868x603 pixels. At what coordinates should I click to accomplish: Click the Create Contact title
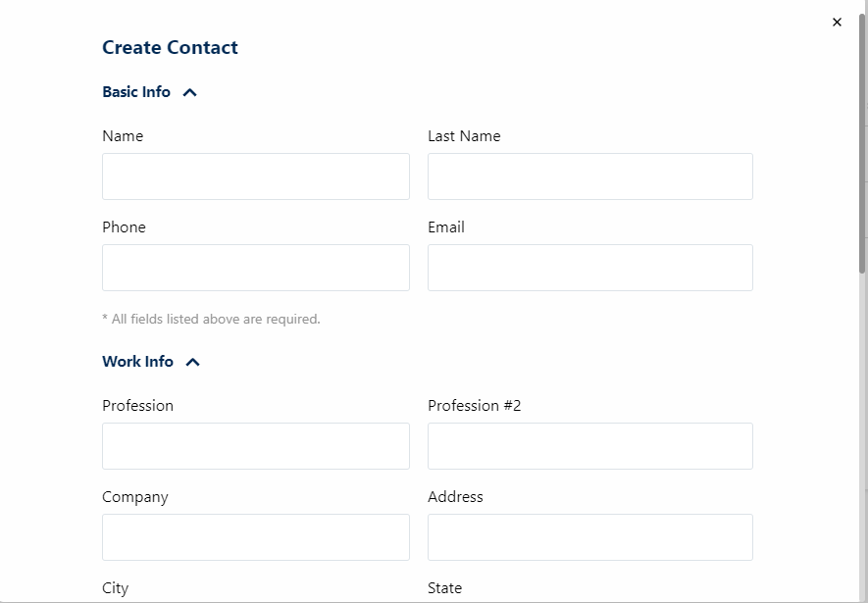[170, 48]
